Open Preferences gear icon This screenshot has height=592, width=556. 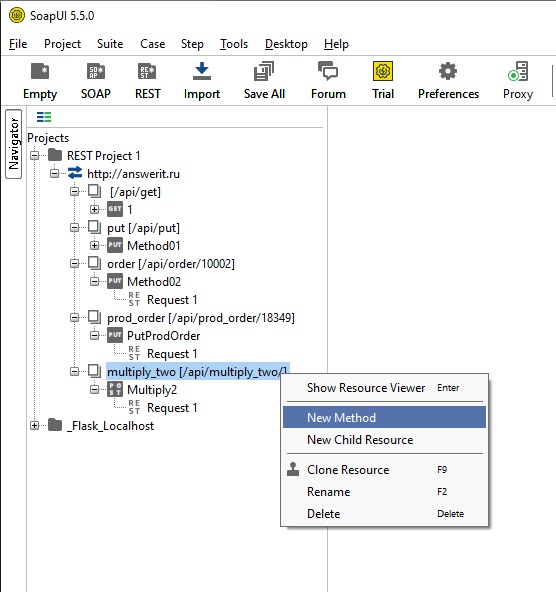[x=448, y=71]
